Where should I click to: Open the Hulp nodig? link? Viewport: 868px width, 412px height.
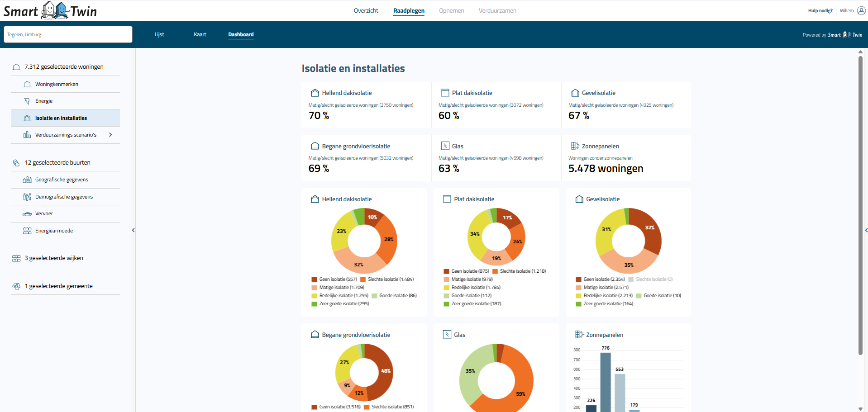pyautogui.click(x=820, y=10)
